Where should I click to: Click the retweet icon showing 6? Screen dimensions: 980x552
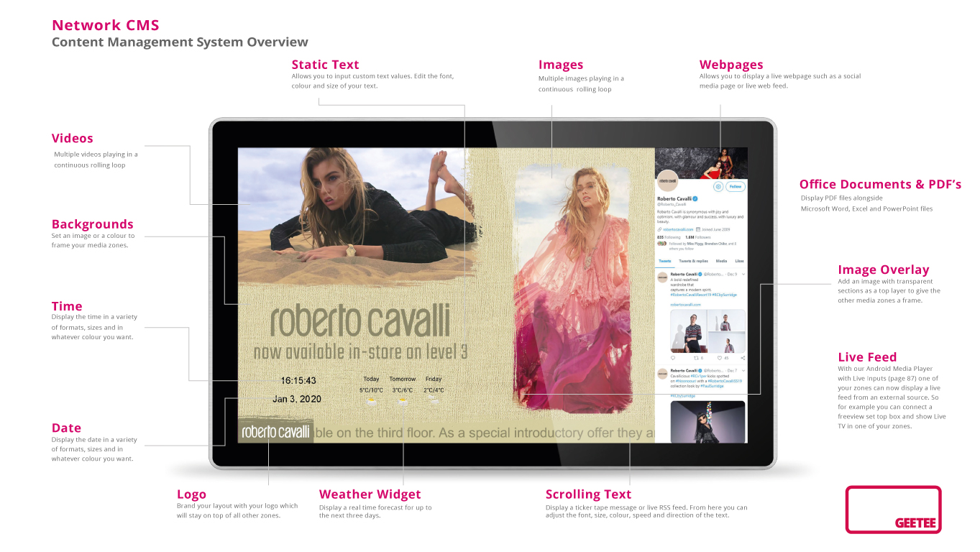[697, 358]
